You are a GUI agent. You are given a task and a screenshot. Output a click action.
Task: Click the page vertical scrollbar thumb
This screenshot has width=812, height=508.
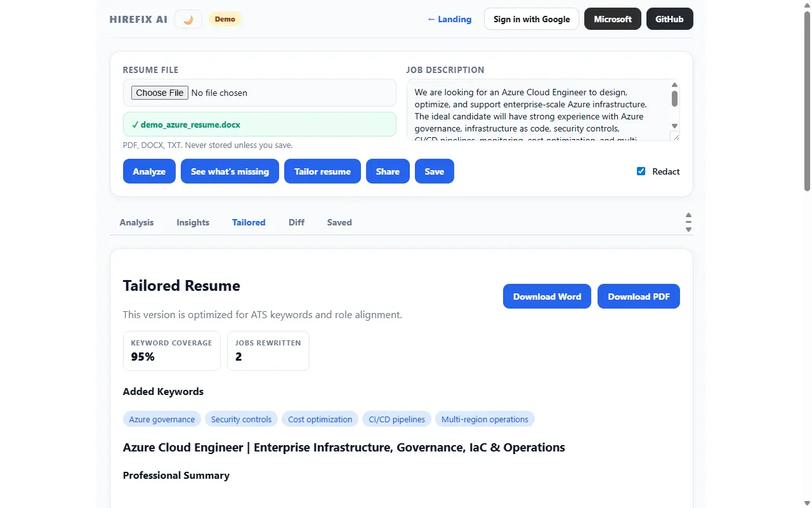click(807, 102)
